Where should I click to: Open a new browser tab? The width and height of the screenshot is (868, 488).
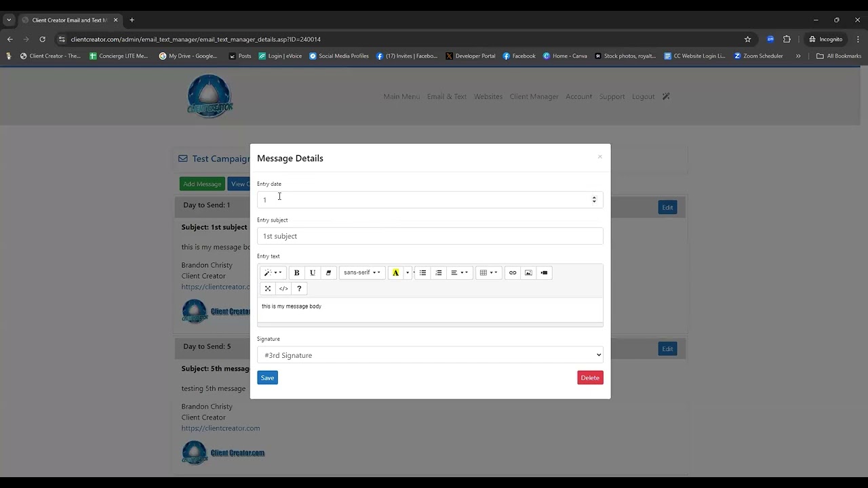click(132, 20)
